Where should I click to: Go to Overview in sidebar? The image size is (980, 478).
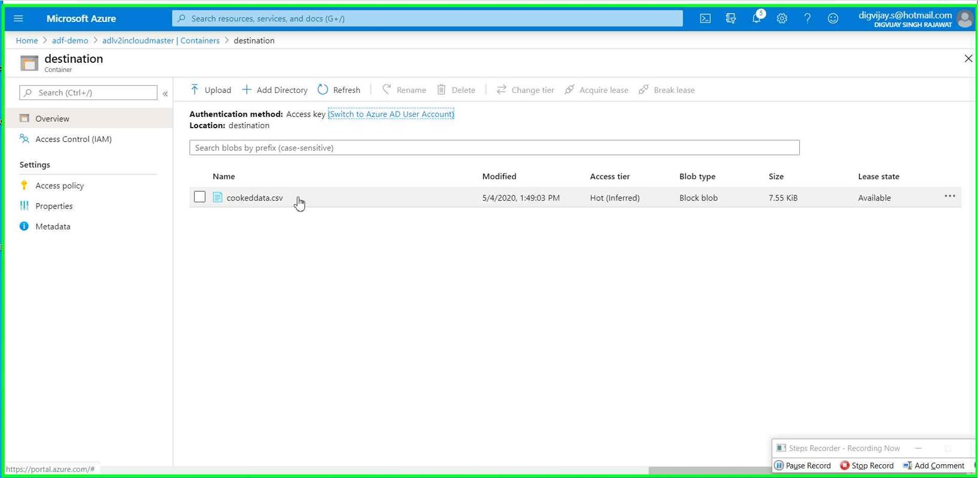click(89, 119)
